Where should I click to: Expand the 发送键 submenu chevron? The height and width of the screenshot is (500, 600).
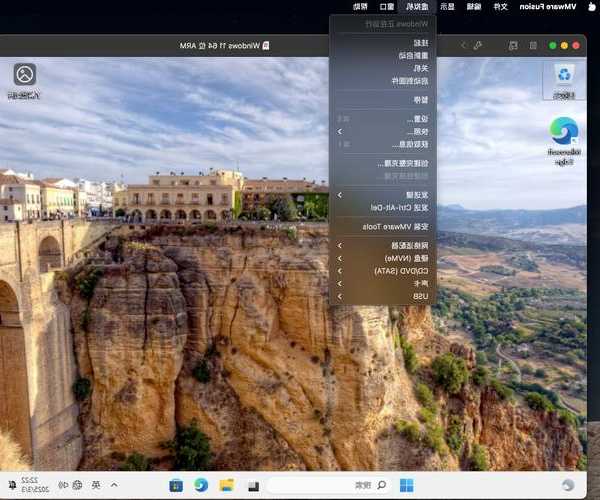point(340,195)
